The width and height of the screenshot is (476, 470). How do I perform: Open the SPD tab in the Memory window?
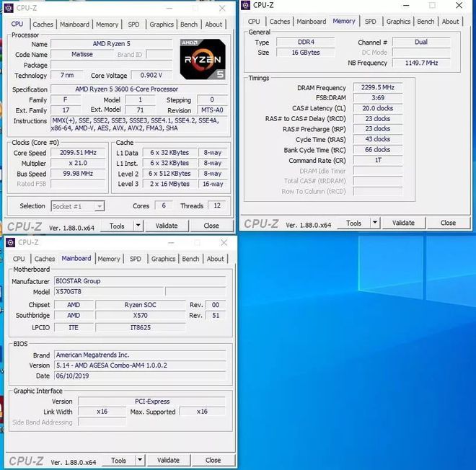click(x=370, y=22)
